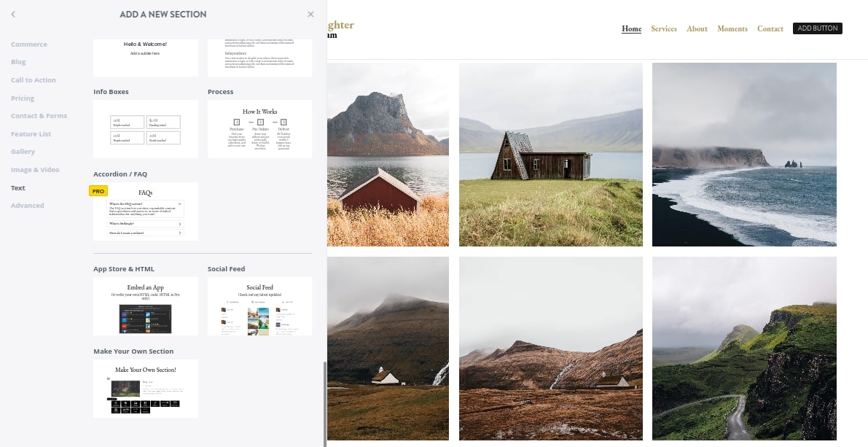Select the Make Your Own Section template
Image resolution: width=868 pixels, height=447 pixels.
tap(145, 389)
